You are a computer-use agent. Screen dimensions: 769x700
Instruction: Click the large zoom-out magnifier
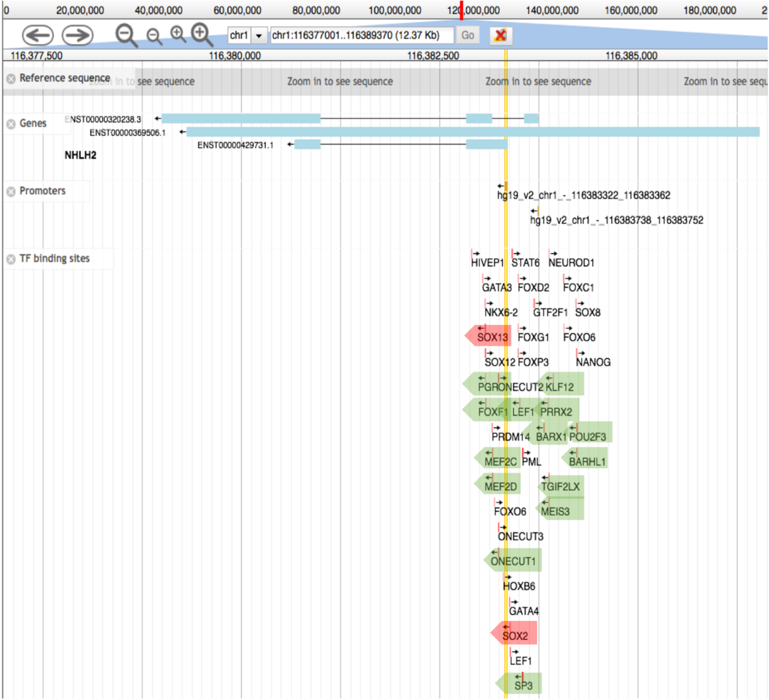pos(126,36)
